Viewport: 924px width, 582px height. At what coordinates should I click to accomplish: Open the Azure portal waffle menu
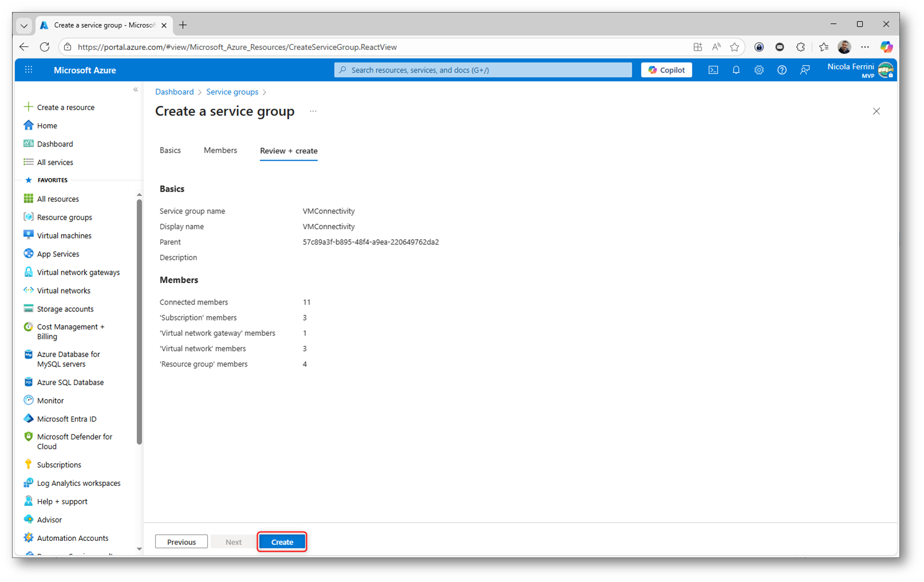point(29,70)
